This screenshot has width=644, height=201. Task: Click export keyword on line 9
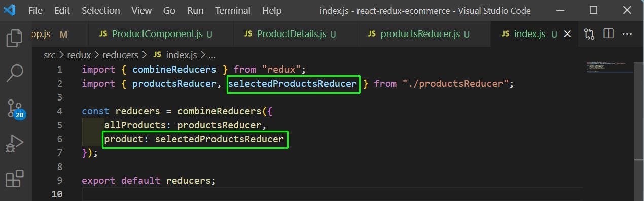pos(98,180)
